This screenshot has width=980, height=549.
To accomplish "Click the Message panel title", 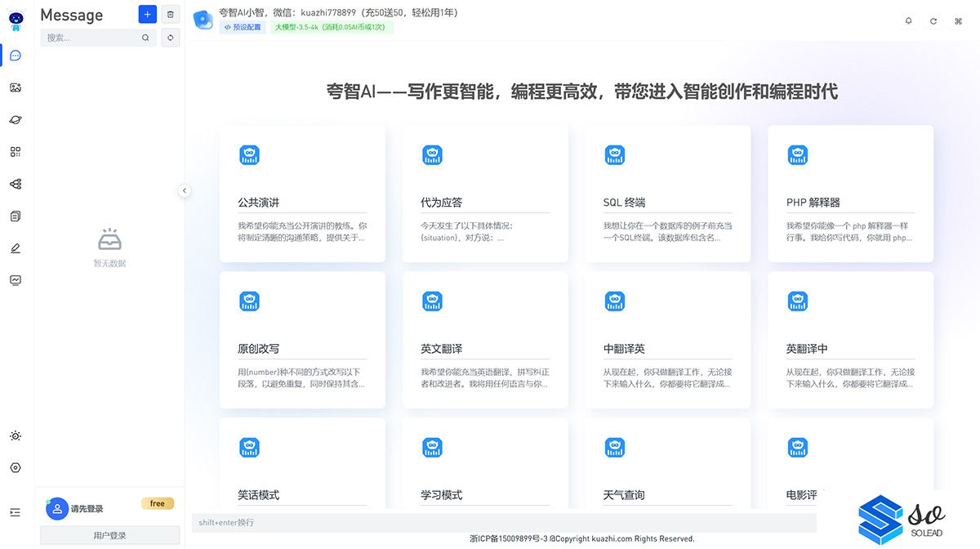I will (x=72, y=15).
